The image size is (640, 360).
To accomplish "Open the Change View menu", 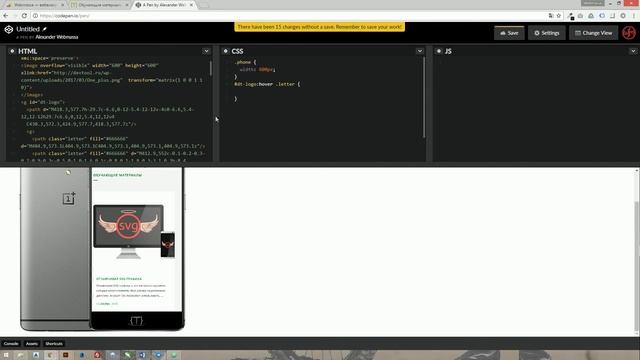I will [x=593, y=33].
